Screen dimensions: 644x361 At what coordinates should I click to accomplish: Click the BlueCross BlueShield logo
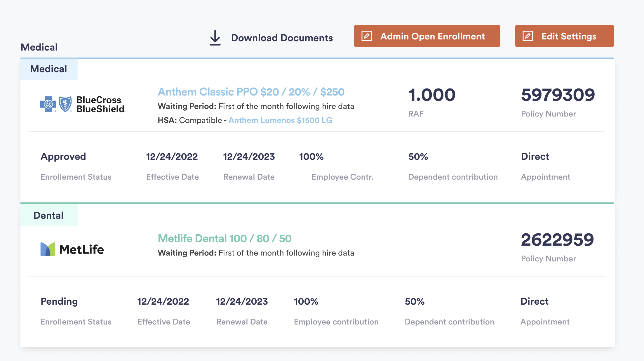[83, 104]
